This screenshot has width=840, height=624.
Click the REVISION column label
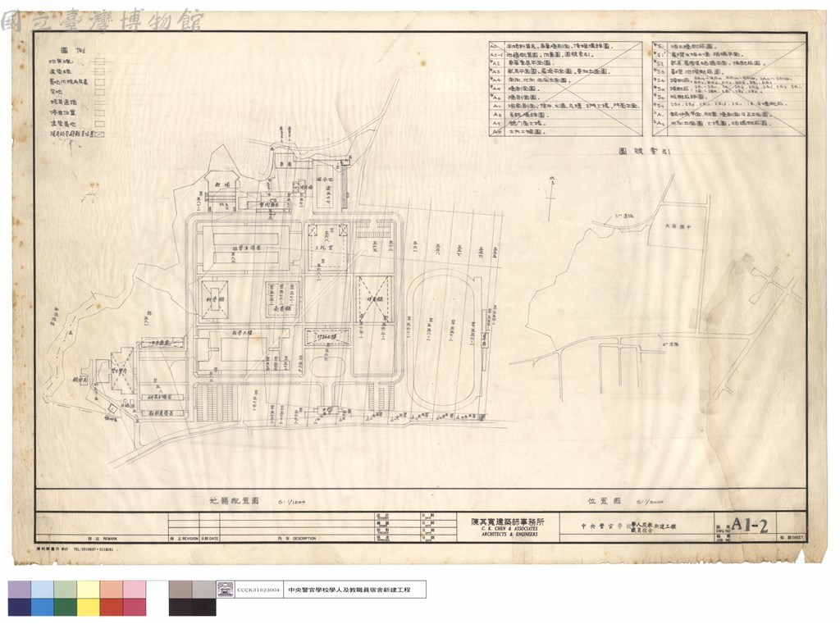click(x=189, y=538)
